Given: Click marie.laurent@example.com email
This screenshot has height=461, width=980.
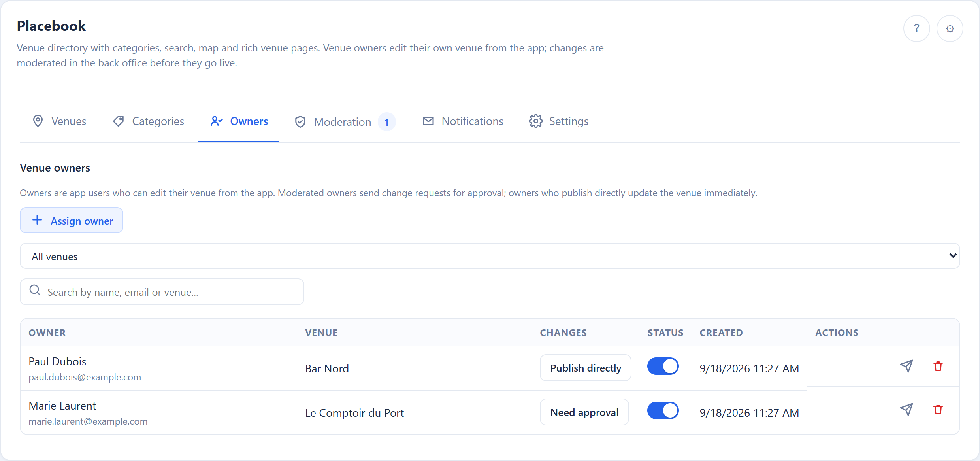Looking at the screenshot, I should [88, 421].
